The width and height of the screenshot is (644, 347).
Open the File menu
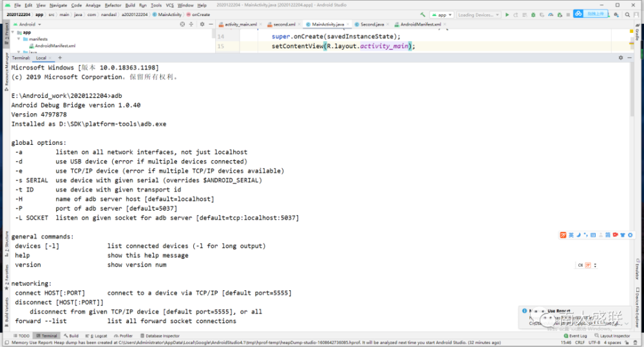[x=17, y=5]
